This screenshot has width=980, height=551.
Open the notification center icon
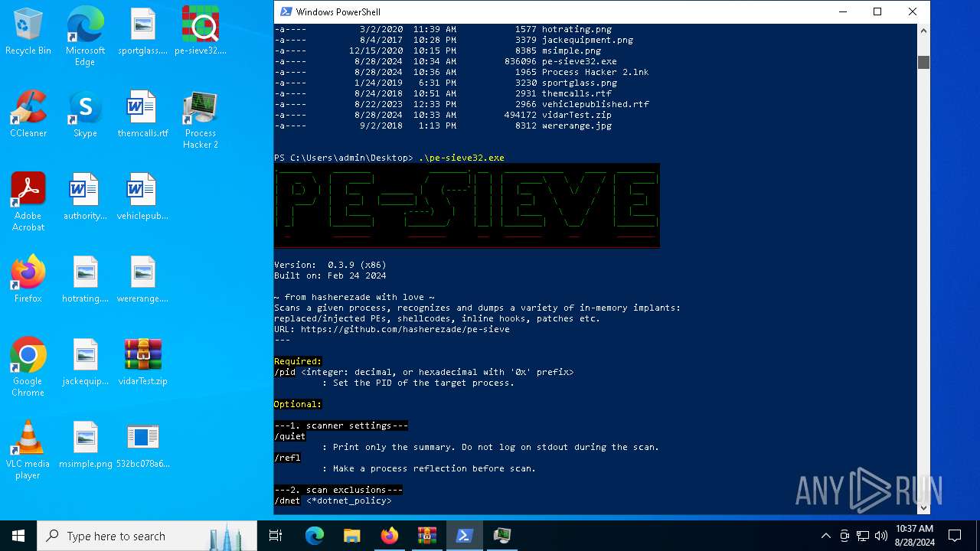[955, 536]
